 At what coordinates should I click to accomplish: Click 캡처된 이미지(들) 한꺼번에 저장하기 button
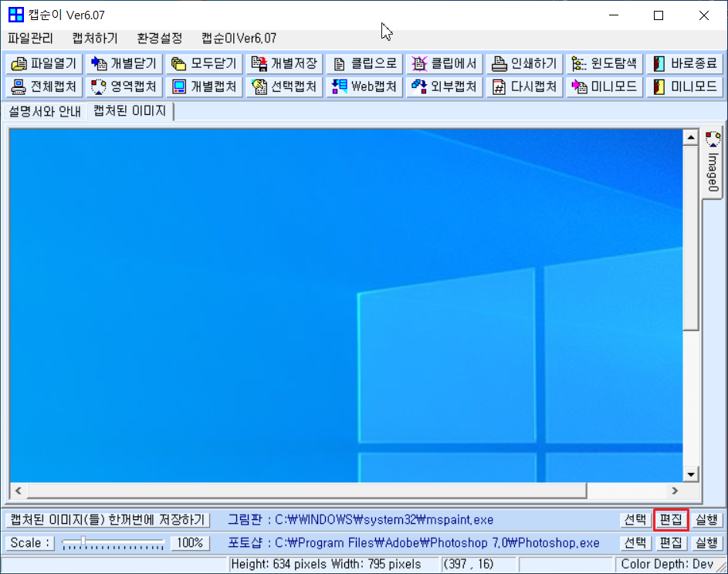108,520
